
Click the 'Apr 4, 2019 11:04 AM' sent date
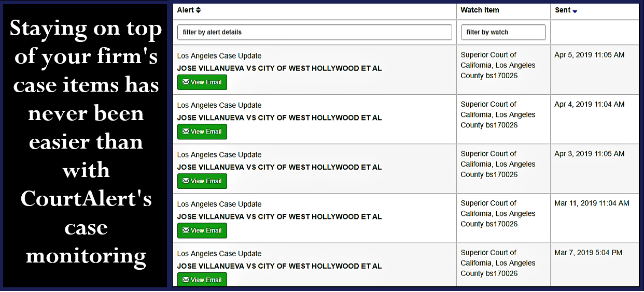click(590, 104)
